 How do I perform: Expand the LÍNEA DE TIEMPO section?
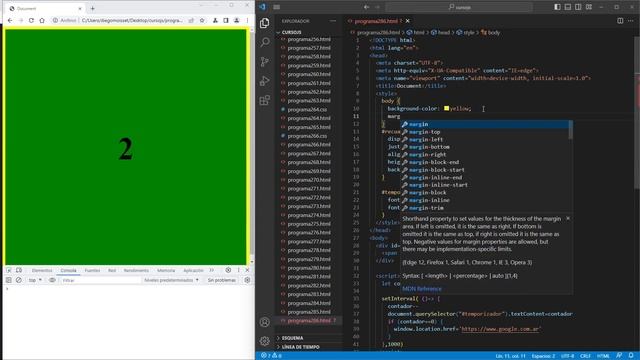click(300, 347)
